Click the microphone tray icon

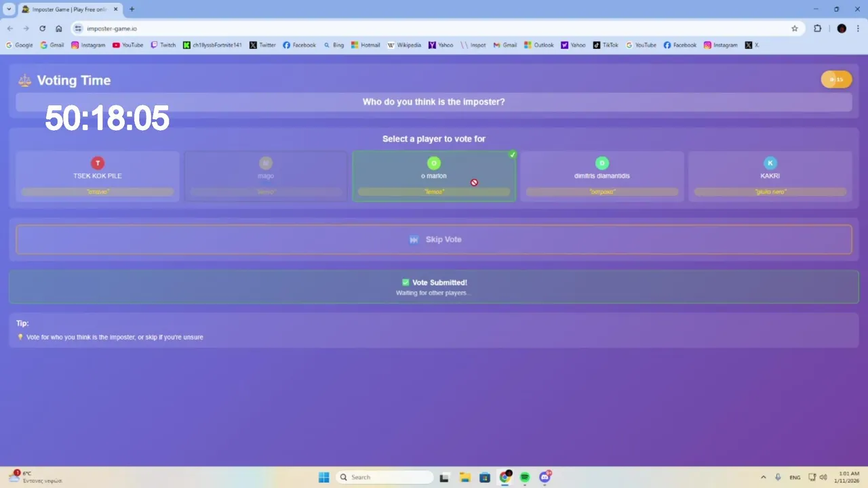[x=778, y=477]
